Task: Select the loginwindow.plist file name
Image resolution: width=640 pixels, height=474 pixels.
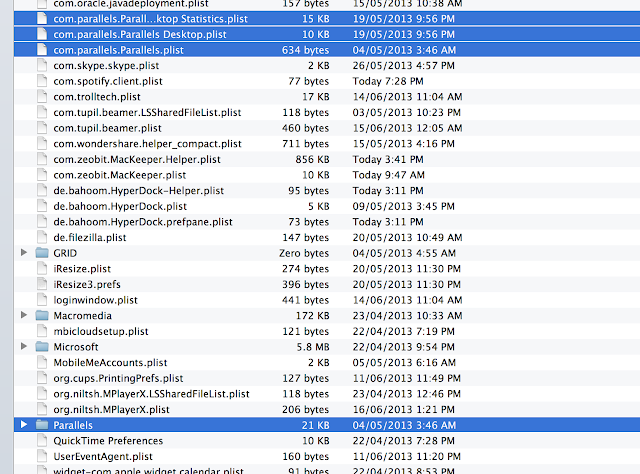Action: (96, 300)
